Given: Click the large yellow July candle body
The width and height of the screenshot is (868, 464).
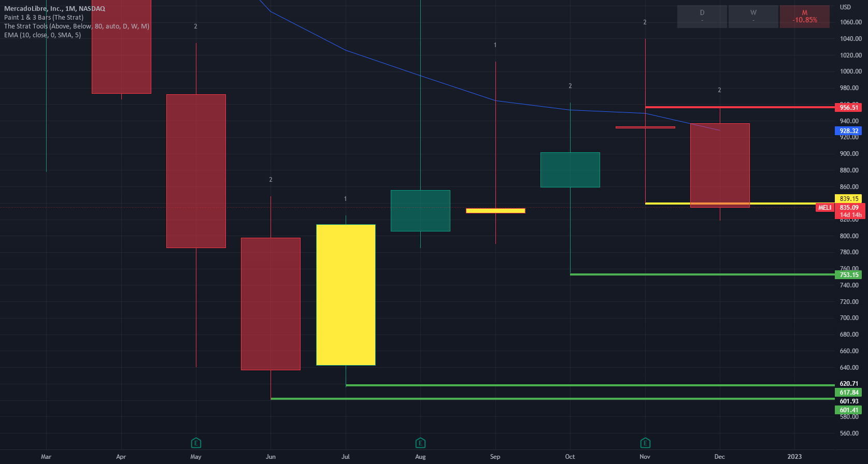Looking at the screenshot, I should tap(346, 295).
